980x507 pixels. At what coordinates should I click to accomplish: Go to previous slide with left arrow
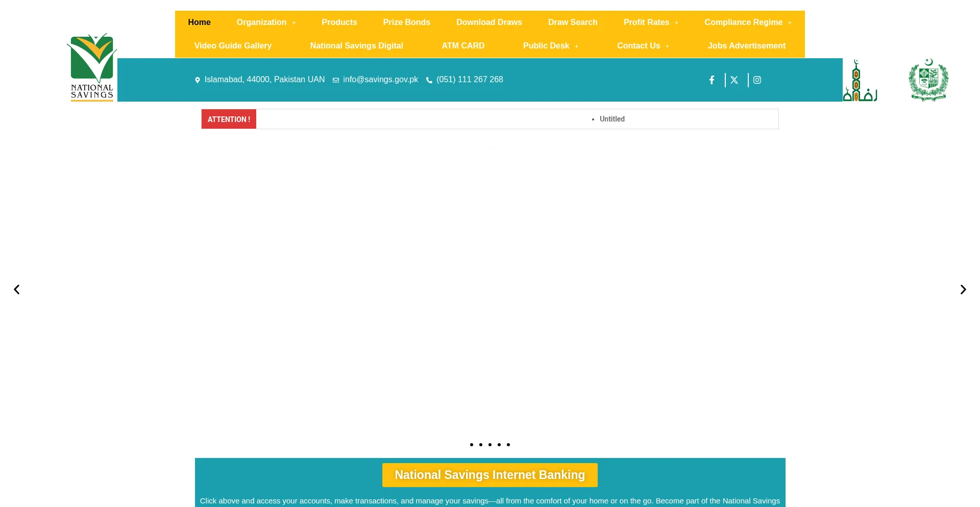coord(17,289)
